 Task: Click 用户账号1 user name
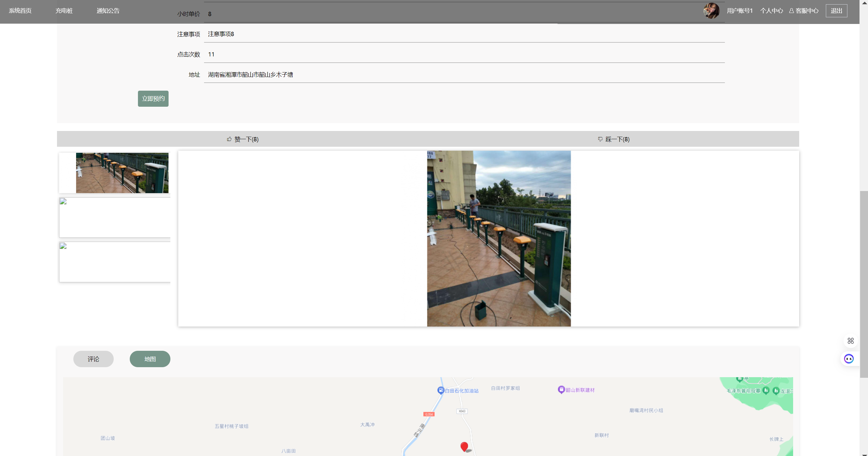point(740,11)
